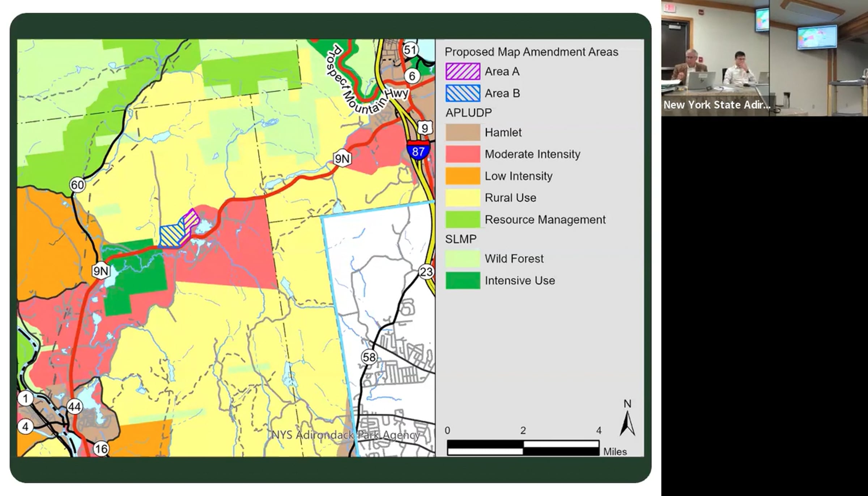Click the north arrow symbol
Screen dimensions: 868x496
pos(627,418)
